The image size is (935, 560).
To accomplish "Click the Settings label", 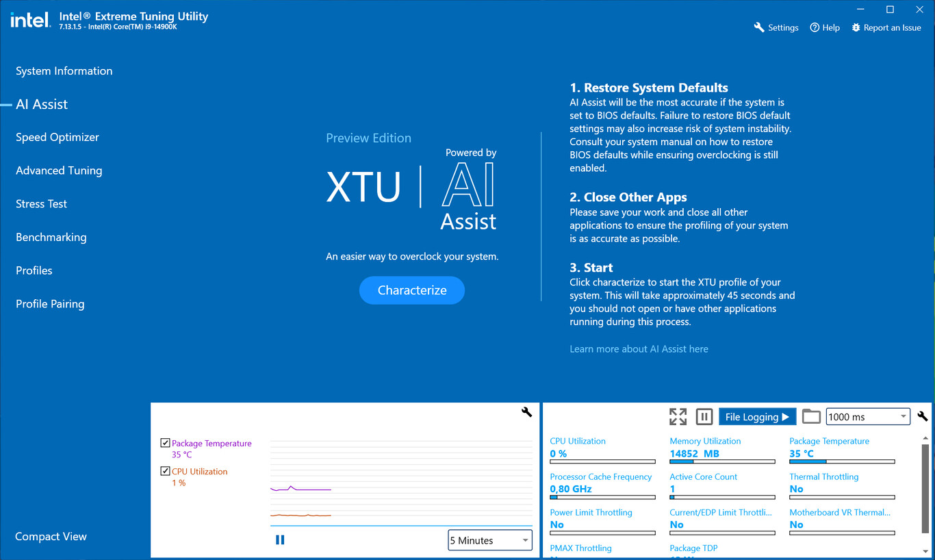I will click(x=783, y=28).
